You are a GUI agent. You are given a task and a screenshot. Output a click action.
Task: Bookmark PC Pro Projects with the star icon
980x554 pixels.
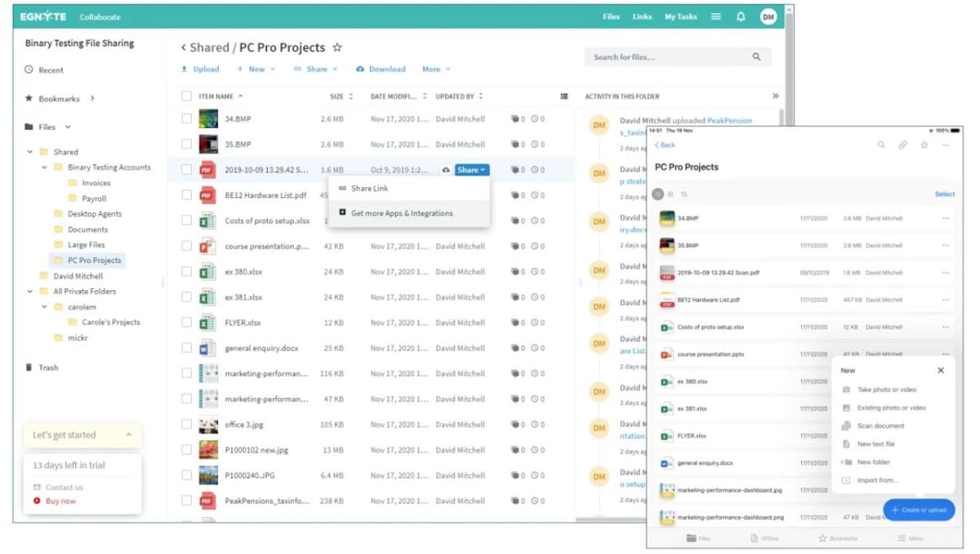(337, 47)
